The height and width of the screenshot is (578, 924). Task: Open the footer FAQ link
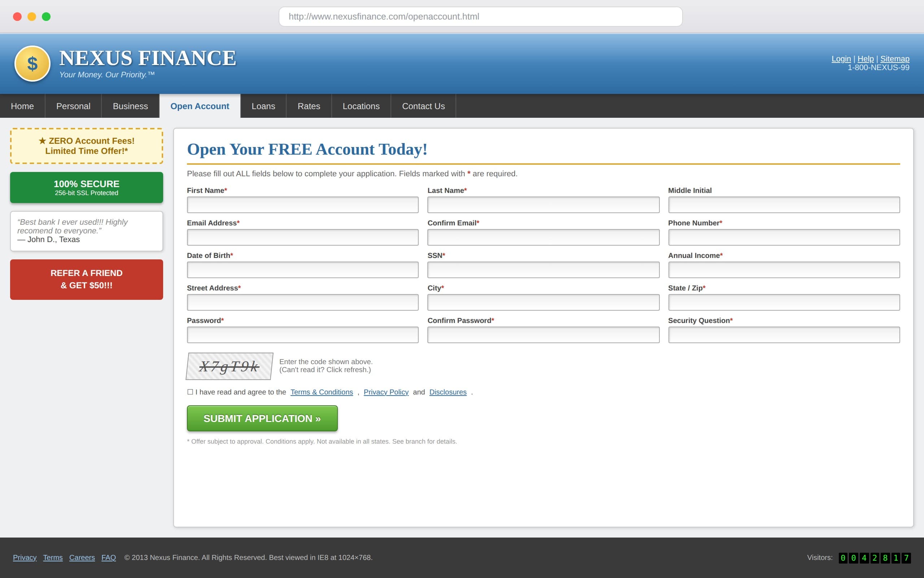[109, 557]
